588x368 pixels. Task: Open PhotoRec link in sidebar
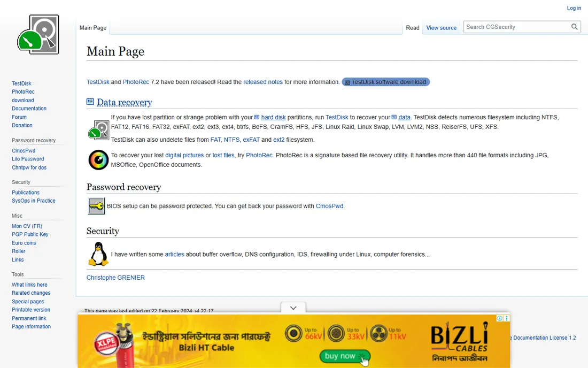tap(23, 91)
